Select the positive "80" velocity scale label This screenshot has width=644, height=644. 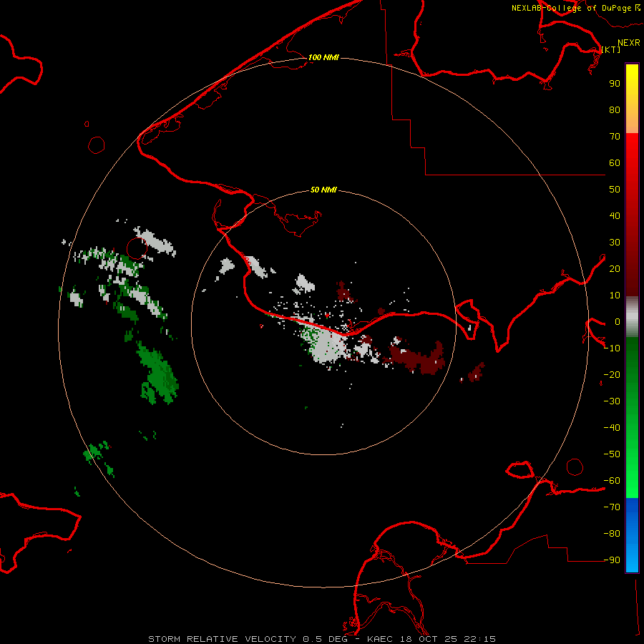[615, 110]
